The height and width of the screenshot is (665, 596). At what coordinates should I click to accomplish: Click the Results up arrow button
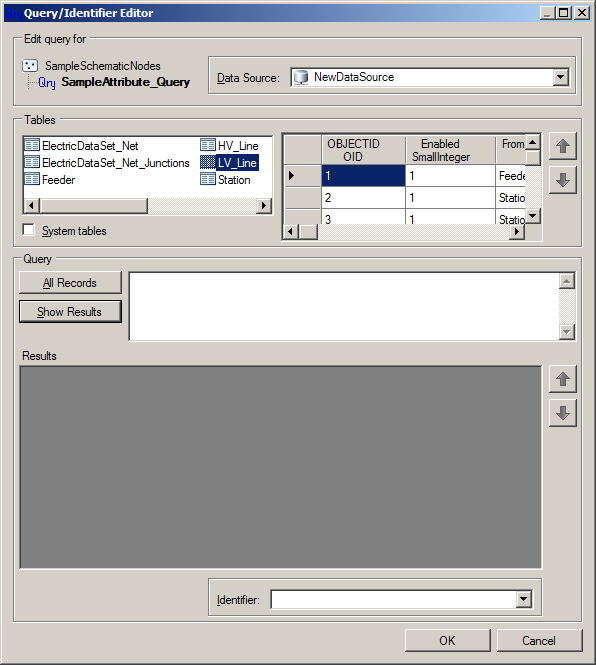[x=563, y=379]
